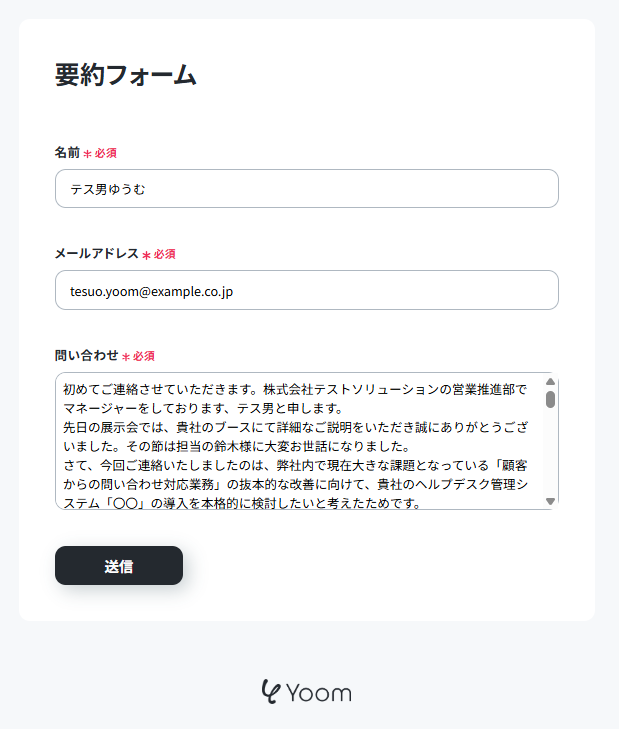Click the scroll up arrow in inquiry textarea
The width and height of the screenshot is (619, 729).
point(550,382)
